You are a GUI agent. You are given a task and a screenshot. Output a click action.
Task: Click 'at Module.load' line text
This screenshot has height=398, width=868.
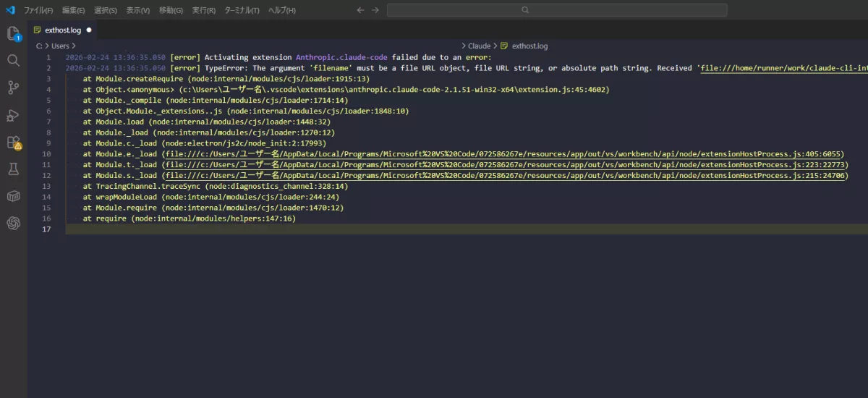(207, 122)
